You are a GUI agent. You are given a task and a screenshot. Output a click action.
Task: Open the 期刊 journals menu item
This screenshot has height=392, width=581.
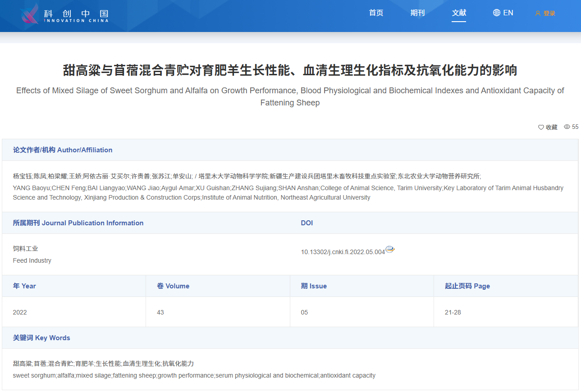click(417, 13)
